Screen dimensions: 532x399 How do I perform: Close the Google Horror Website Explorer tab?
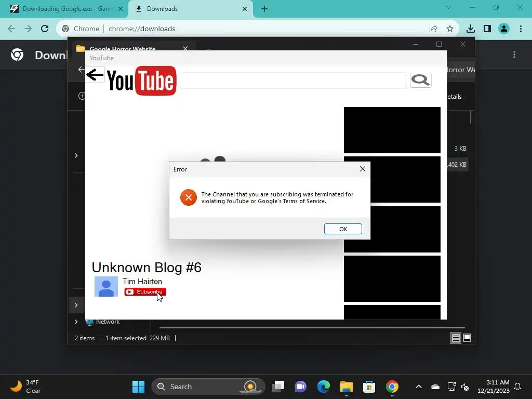(x=185, y=48)
